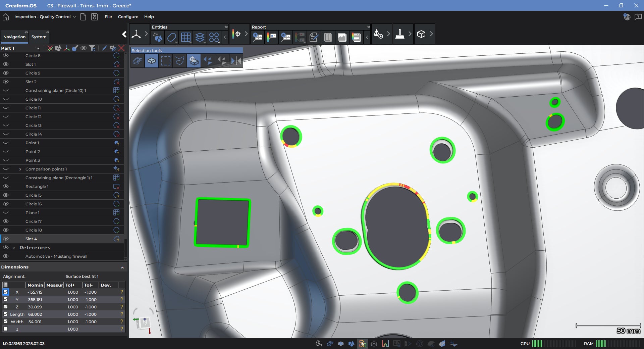The width and height of the screenshot is (644, 349).
Task: Click the report table icon
Action: 328,37
